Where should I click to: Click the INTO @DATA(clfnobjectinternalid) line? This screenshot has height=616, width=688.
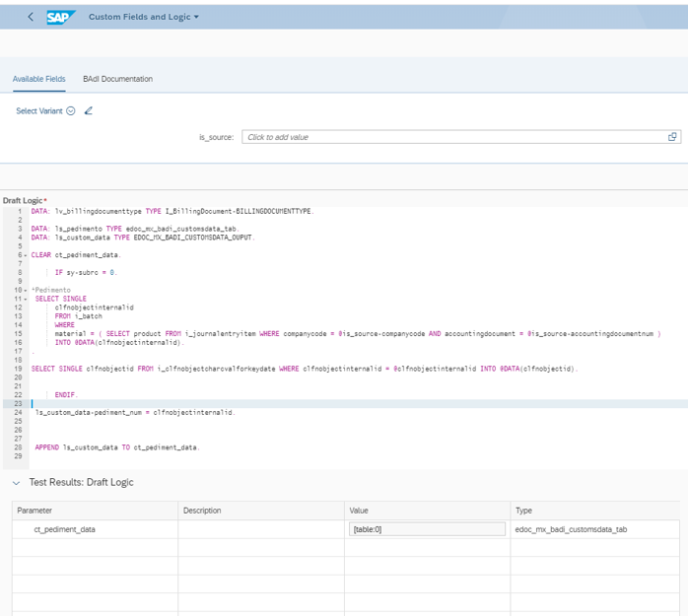click(119, 343)
